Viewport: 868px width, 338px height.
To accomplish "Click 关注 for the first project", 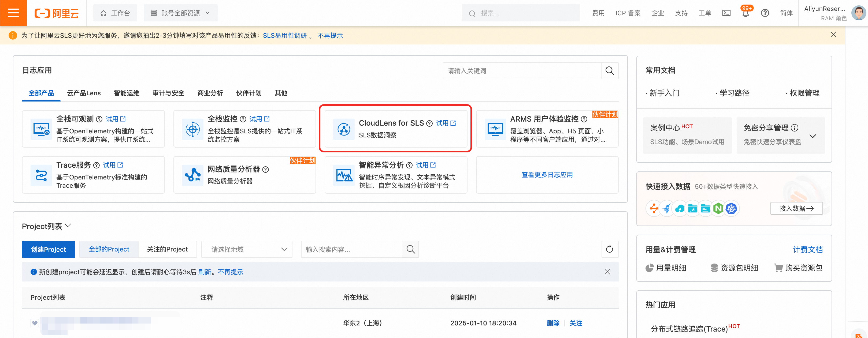I will point(576,323).
